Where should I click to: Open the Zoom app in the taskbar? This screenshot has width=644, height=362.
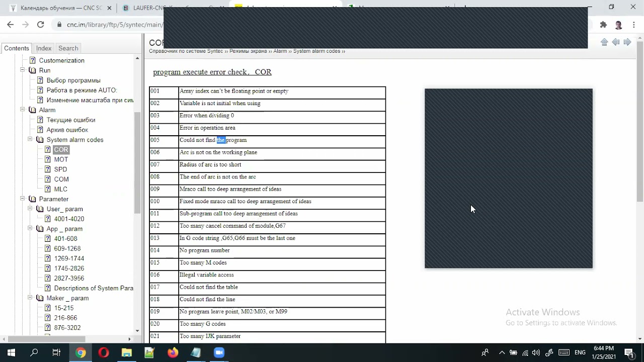pos(219,352)
